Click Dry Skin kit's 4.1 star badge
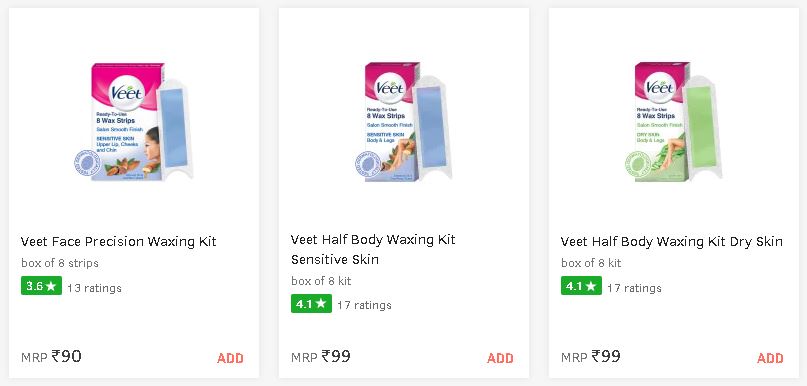 pyautogui.click(x=581, y=286)
